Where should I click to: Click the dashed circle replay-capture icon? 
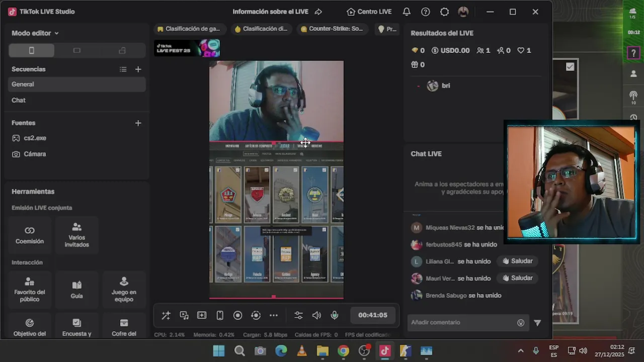(x=256, y=315)
